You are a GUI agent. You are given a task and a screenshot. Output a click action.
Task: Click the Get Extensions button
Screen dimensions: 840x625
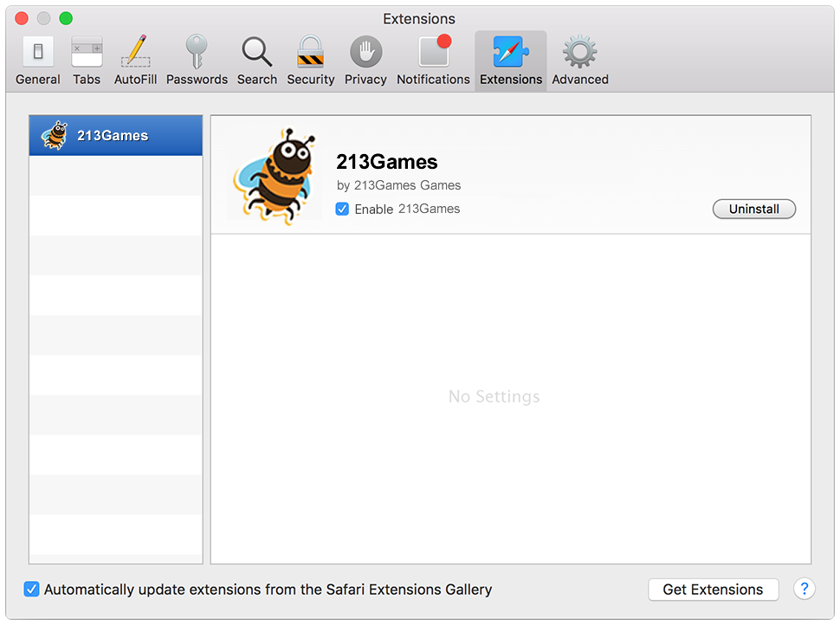pyautogui.click(x=713, y=590)
